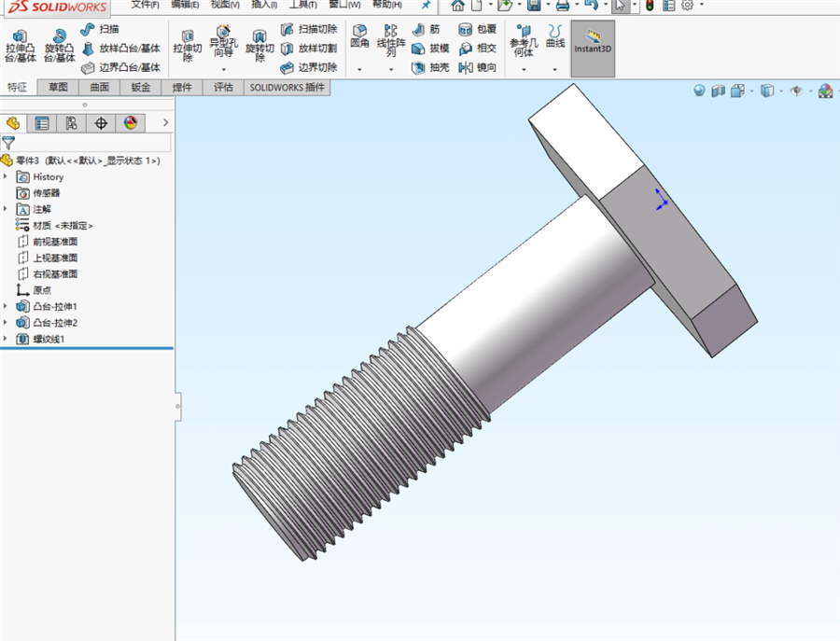
Task: Choose the 扫描 sweep boss tool
Action: pos(100,29)
